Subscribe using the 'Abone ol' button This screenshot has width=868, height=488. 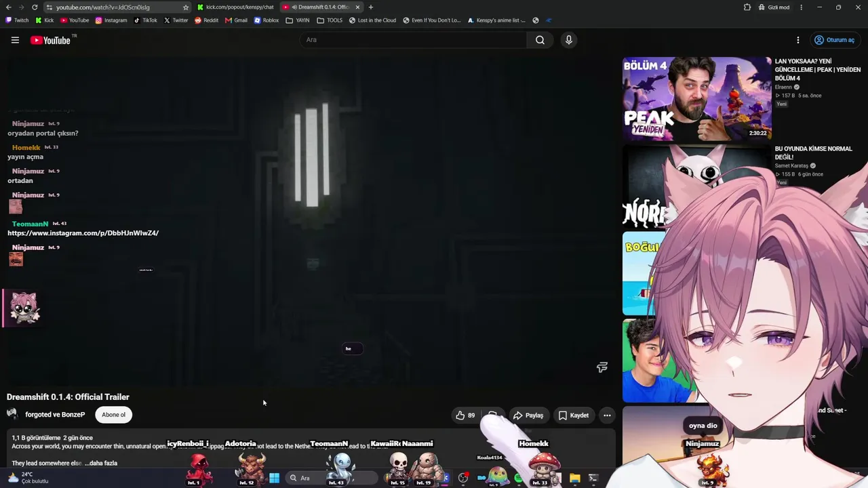(113, 415)
